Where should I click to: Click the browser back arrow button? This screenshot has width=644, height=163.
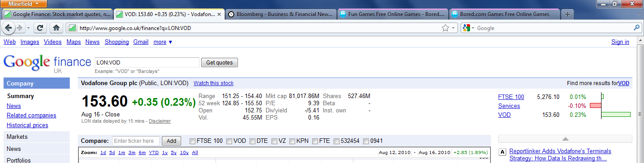point(9,28)
